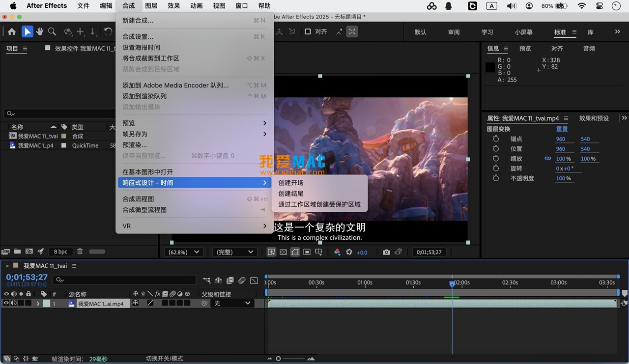Screen dimensions: 629x364
Task: Click 重置 to reset layer transform
Action: [x=562, y=129]
